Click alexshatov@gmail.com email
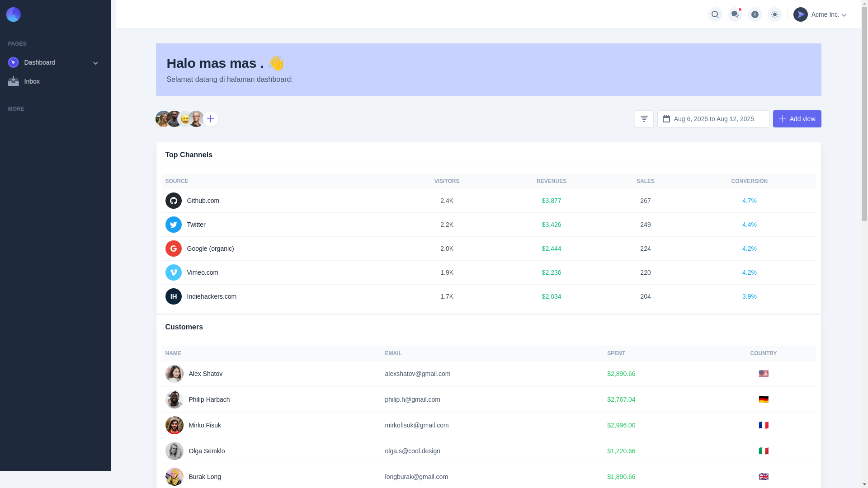The width and height of the screenshot is (868, 488). click(x=417, y=374)
